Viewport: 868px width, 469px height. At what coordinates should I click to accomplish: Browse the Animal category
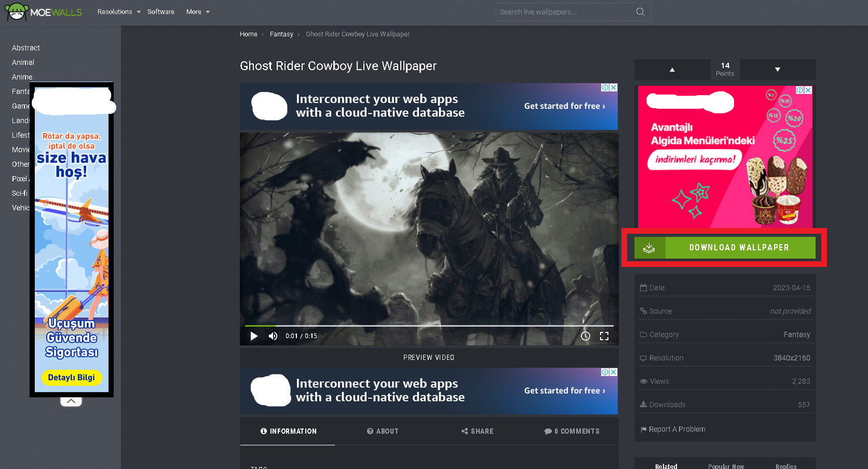click(x=23, y=62)
